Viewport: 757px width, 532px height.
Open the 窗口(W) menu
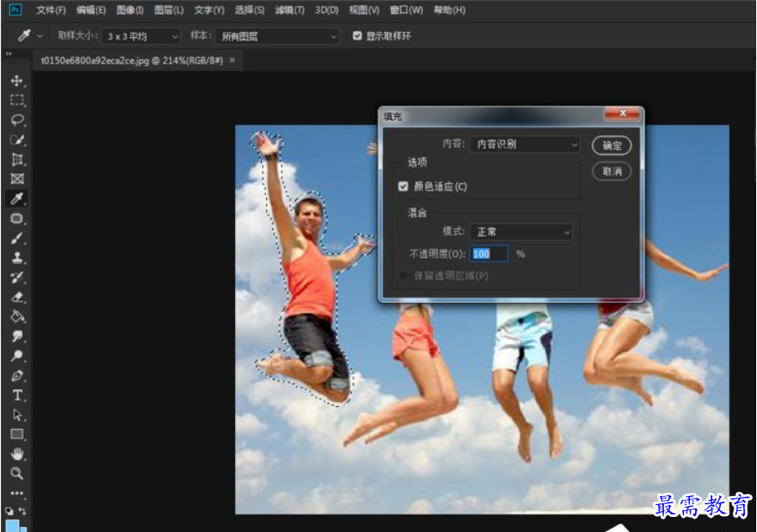[406, 10]
